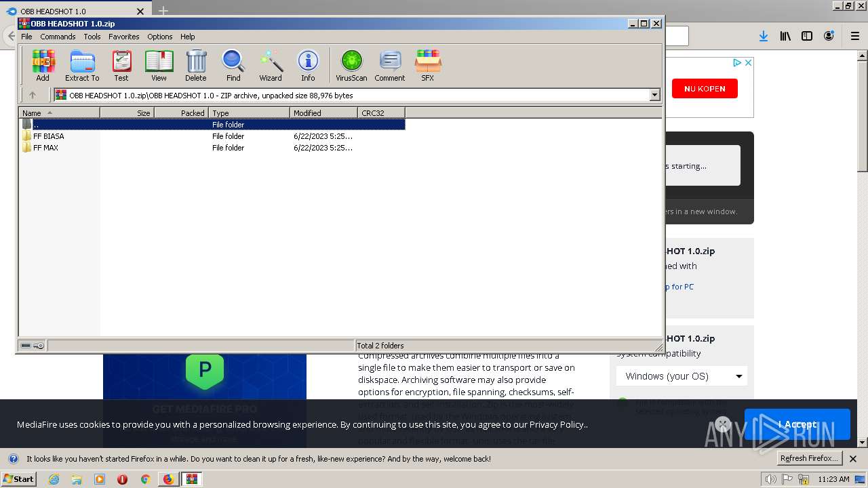The image size is (868, 488).
Task: Go up one folder level arrow
Action: (32, 96)
